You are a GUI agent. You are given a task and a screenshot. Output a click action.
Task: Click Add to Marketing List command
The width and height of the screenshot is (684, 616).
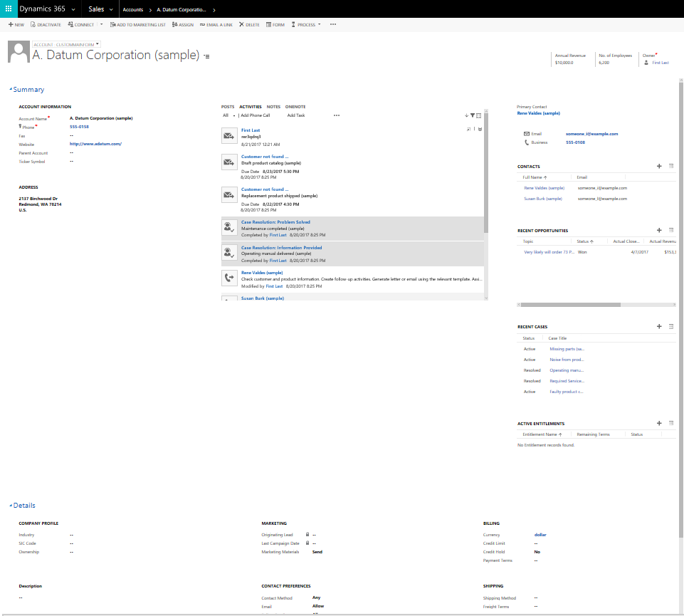[138, 24]
